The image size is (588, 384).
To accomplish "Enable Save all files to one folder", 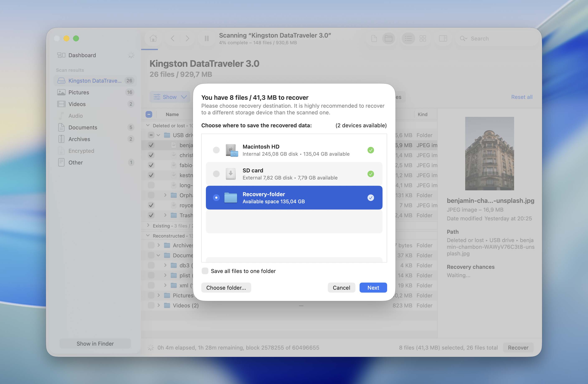I will (x=205, y=271).
